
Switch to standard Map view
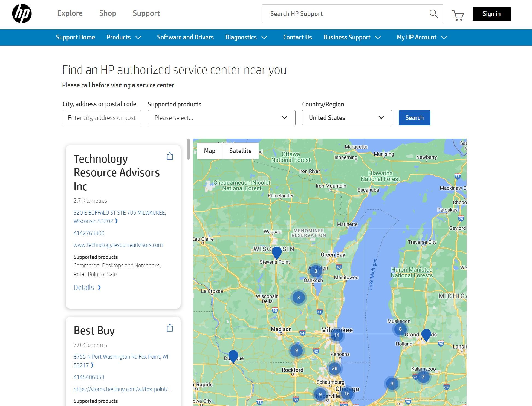pyautogui.click(x=209, y=151)
